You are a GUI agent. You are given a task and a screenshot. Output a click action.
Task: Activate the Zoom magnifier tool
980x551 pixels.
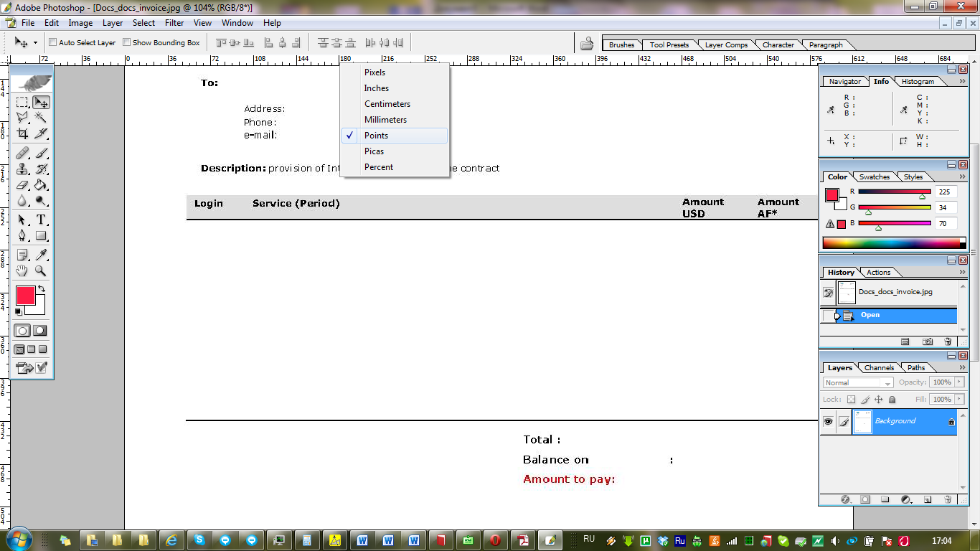41,270
